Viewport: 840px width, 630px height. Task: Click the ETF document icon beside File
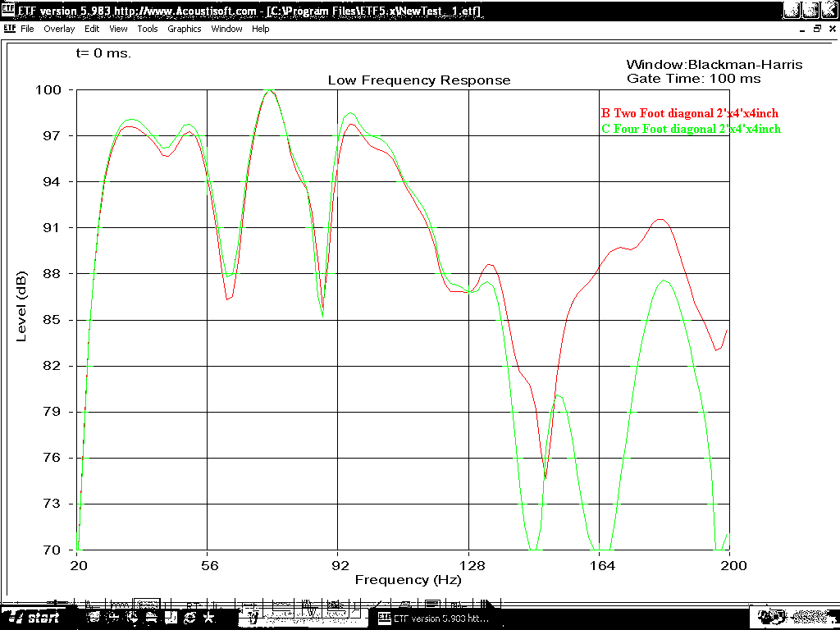point(9,29)
